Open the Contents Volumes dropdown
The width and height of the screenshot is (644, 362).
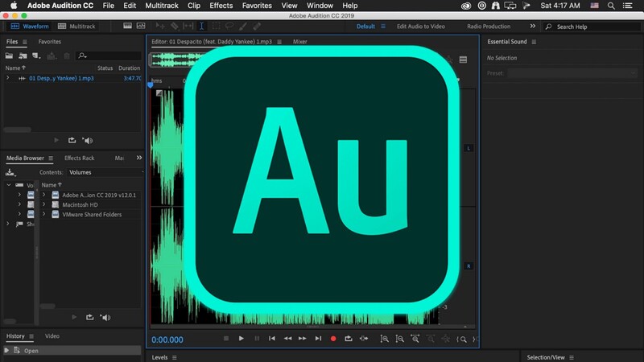105,172
